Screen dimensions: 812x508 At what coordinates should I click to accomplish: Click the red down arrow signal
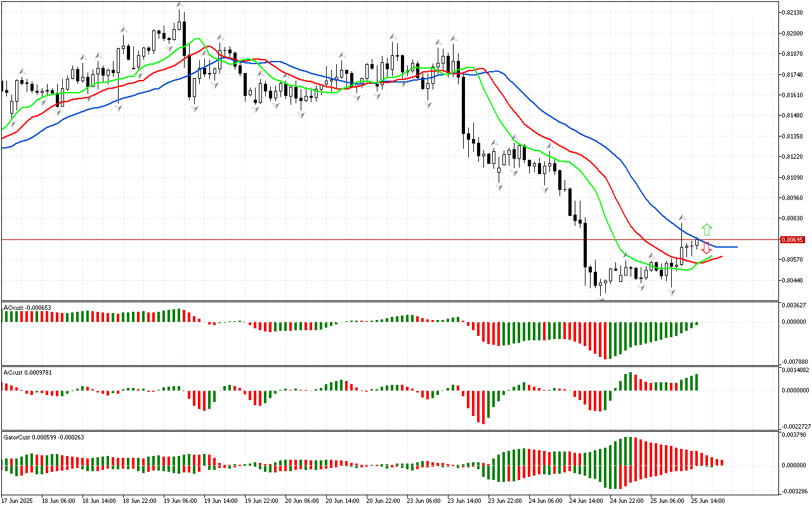pyautogui.click(x=706, y=248)
